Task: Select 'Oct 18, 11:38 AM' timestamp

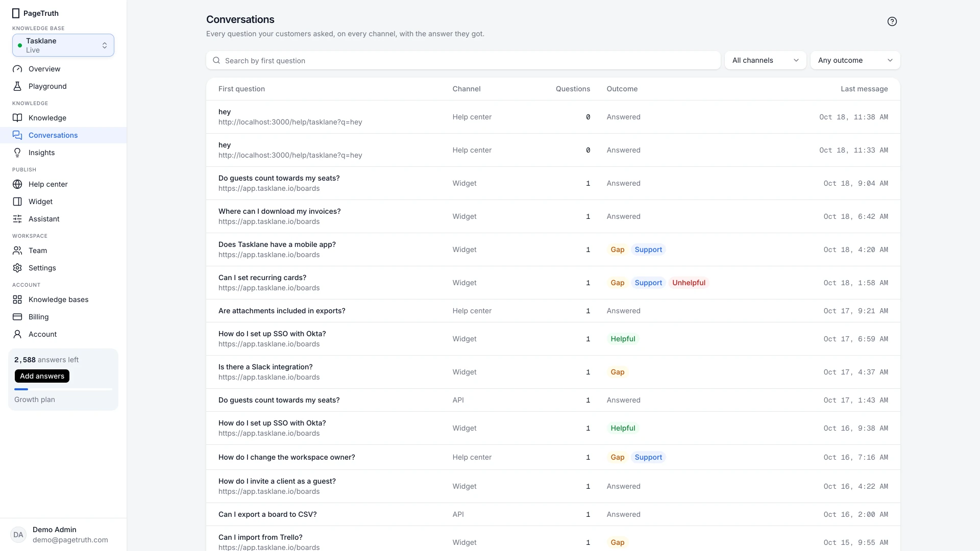Action: pyautogui.click(x=853, y=117)
